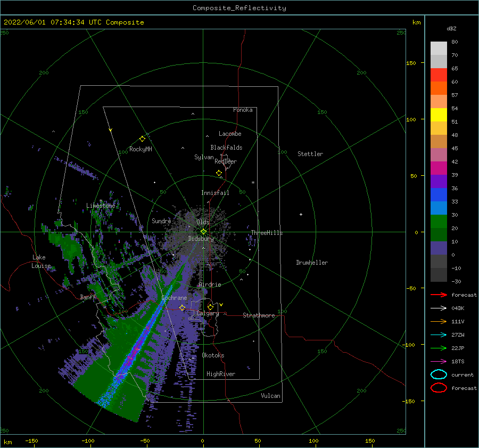The image size is (479, 448).
Task: Click the red forecast arrow in legend
Action: click(x=439, y=295)
